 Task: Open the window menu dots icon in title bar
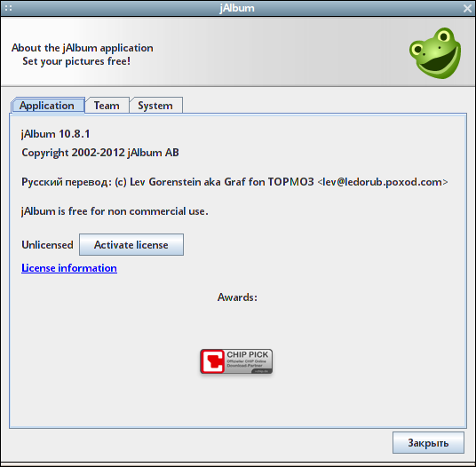[x=9, y=8]
